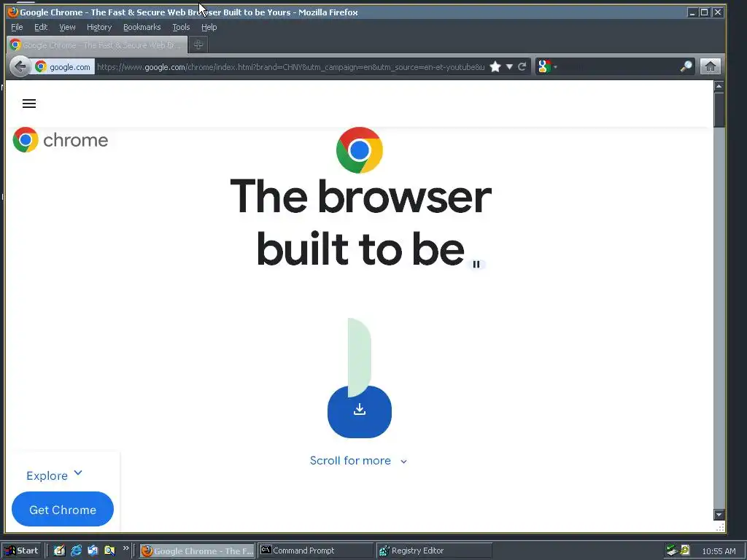Open the URL history dropdown arrow
The height and width of the screenshot is (560, 747).
pos(509,66)
